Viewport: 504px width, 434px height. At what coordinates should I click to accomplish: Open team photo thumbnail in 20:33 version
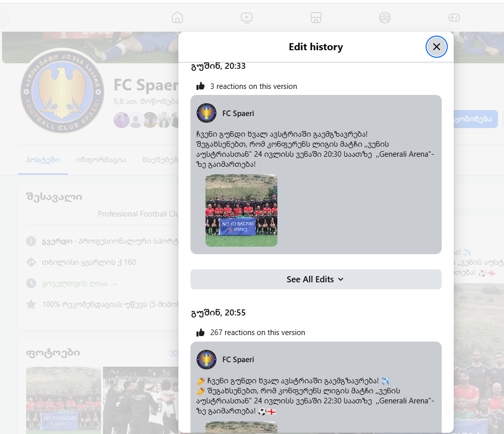[241, 210]
